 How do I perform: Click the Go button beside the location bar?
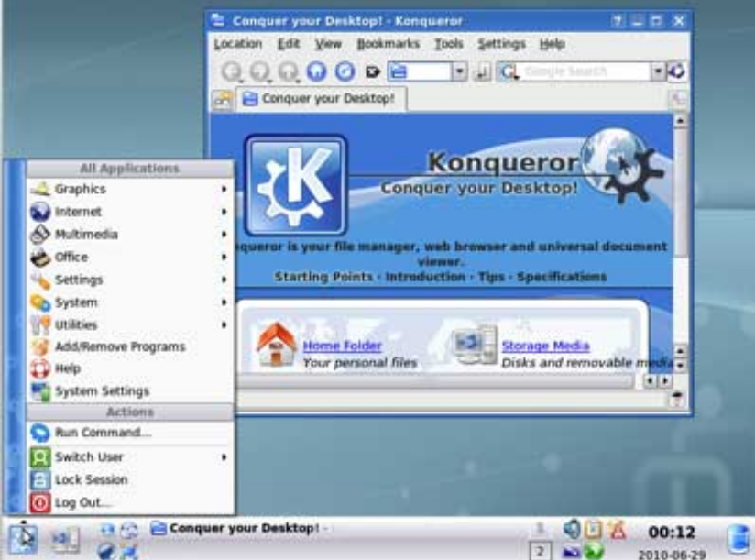click(x=481, y=72)
